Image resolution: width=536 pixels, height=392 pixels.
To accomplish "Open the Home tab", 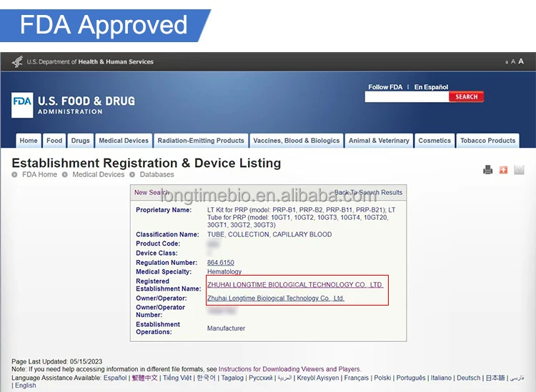I will (x=29, y=141).
